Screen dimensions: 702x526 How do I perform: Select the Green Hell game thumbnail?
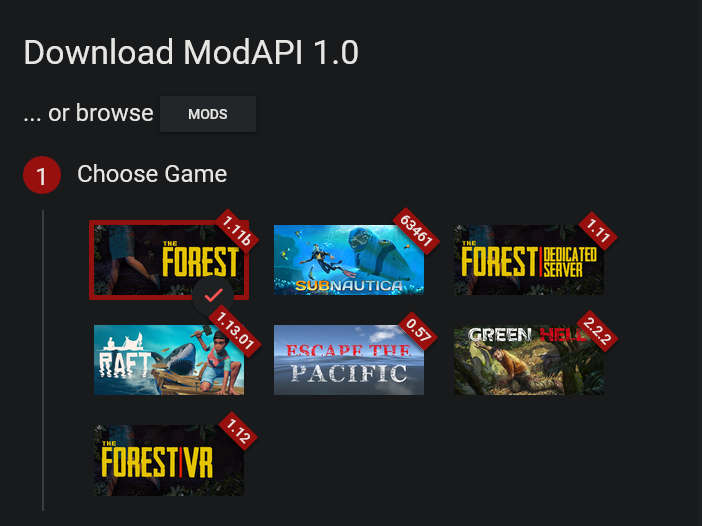coord(529,360)
